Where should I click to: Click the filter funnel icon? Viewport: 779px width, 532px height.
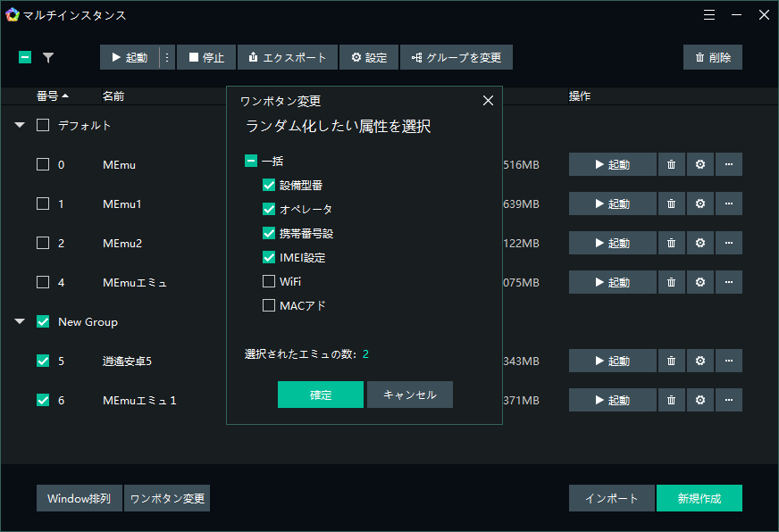[x=48, y=57]
